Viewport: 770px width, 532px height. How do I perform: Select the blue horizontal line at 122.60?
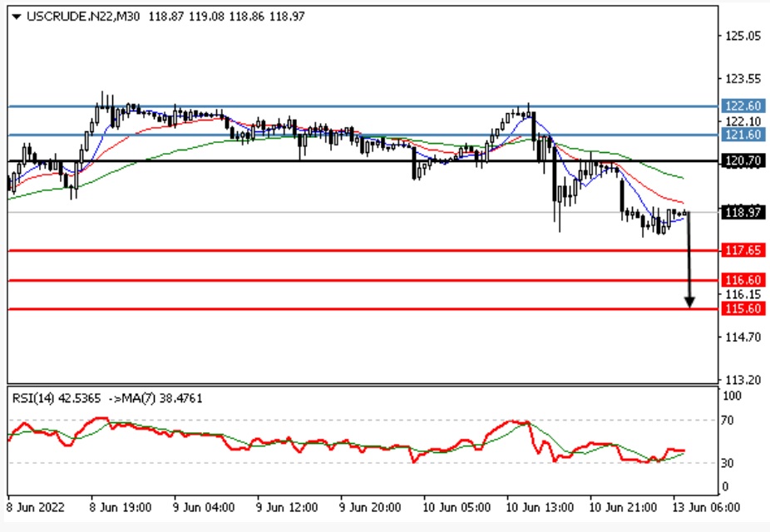tap(363, 106)
